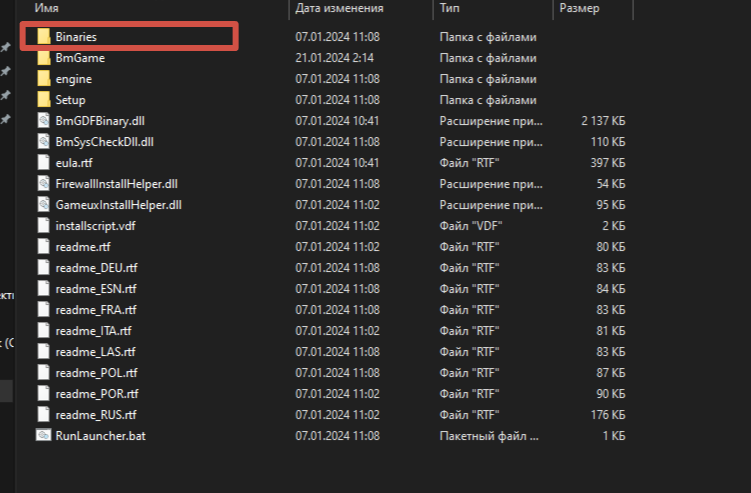Click the FirewallInstallHelper.dll file icon
This screenshot has height=493, width=751.
(x=43, y=184)
